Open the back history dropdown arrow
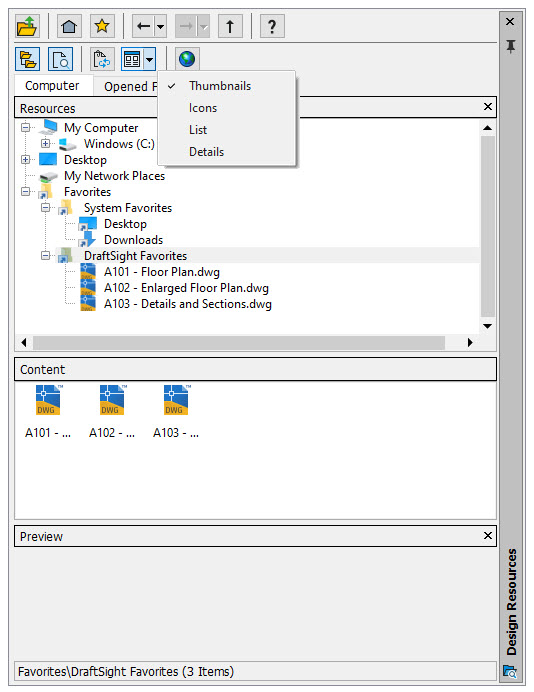This screenshot has width=534, height=692. (x=161, y=26)
